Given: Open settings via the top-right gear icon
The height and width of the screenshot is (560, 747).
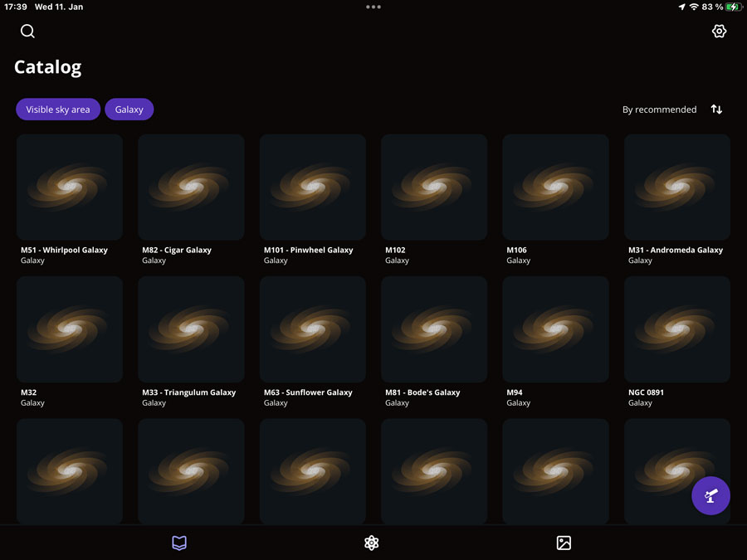Looking at the screenshot, I should pos(719,31).
